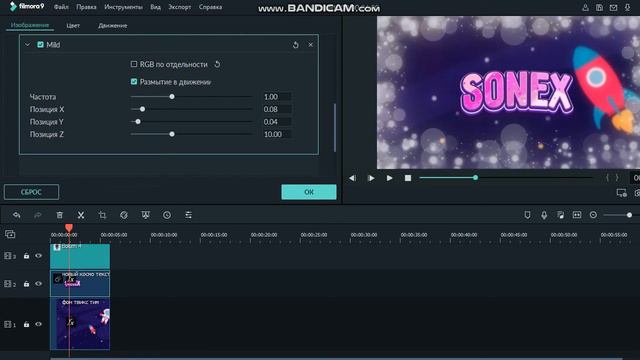Click the add track manager icon

10,234
